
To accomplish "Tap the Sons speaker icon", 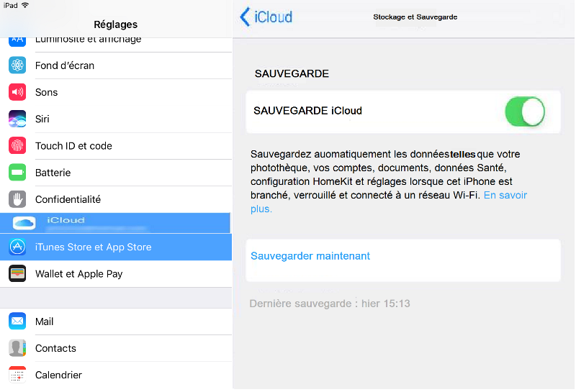I will [x=17, y=92].
